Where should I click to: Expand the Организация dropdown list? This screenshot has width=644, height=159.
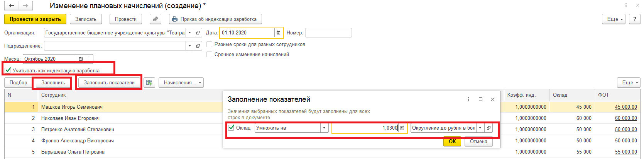[189, 33]
